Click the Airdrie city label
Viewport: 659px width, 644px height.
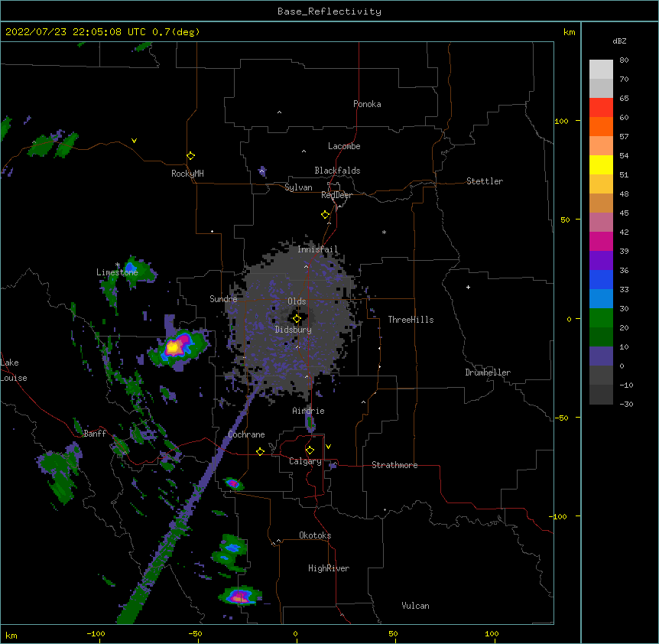tap(309, 411)
